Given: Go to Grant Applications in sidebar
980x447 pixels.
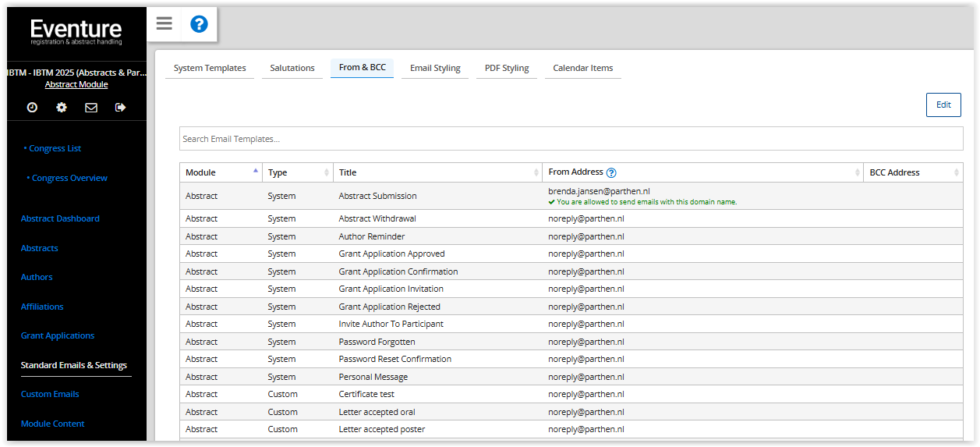Looking at the screenshot, I should pyautogui.click(x=58, y=335).
